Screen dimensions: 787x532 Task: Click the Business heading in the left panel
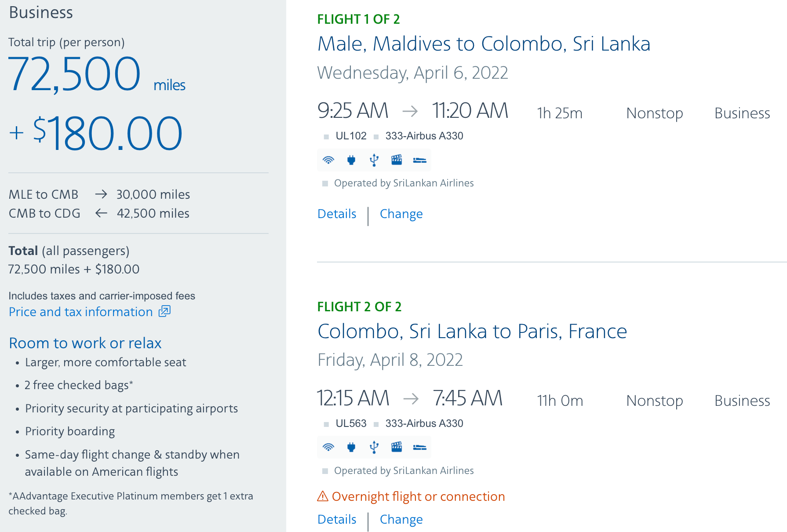[x=41, y=12]
